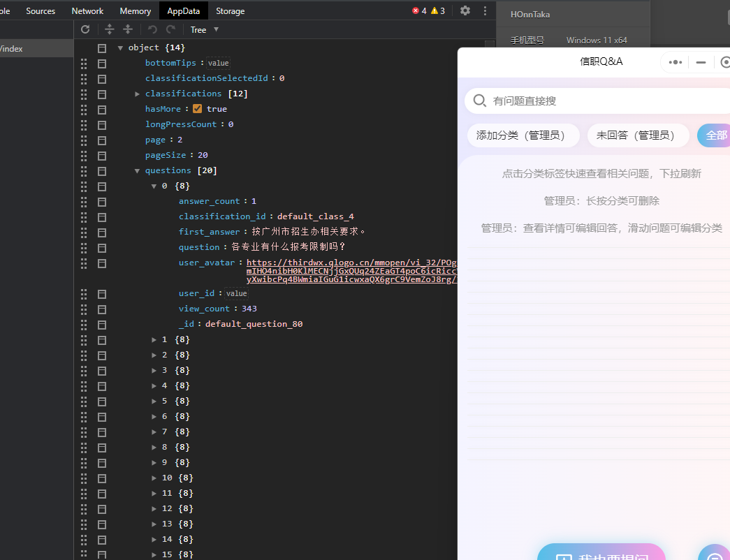Select the AppData tab
This screenshot has width=730, height=560.
tap(184, 10)
